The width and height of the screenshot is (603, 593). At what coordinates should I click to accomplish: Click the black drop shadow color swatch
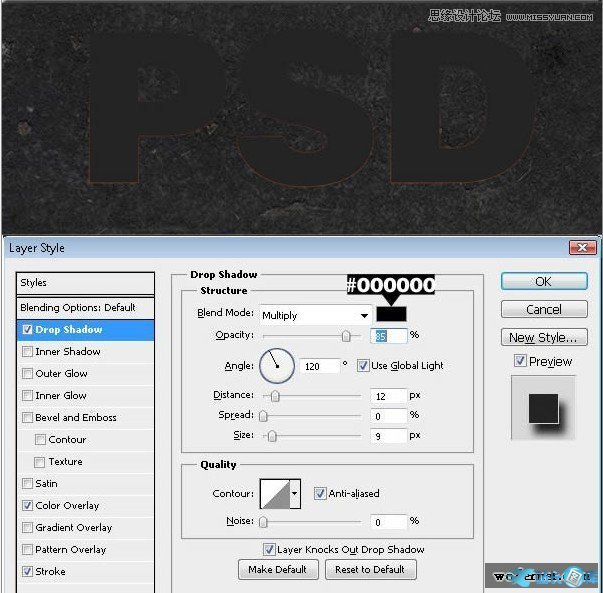point(391,314)
